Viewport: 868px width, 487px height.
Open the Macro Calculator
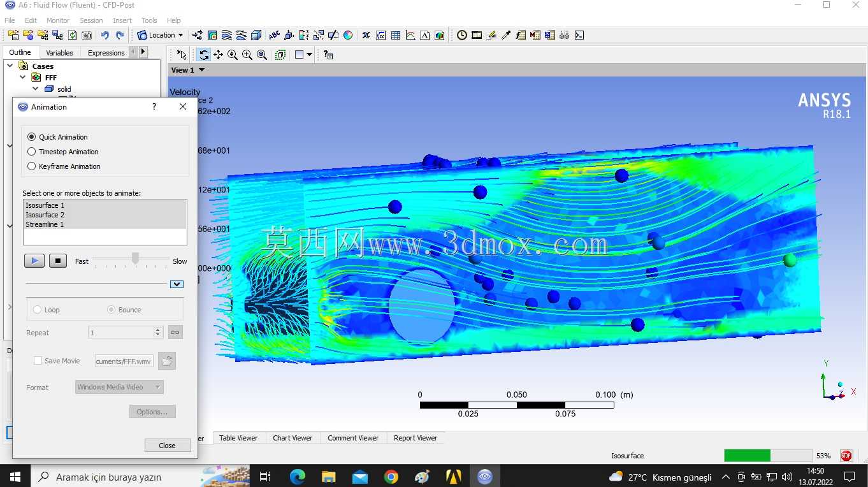click(x=535, y=35)
